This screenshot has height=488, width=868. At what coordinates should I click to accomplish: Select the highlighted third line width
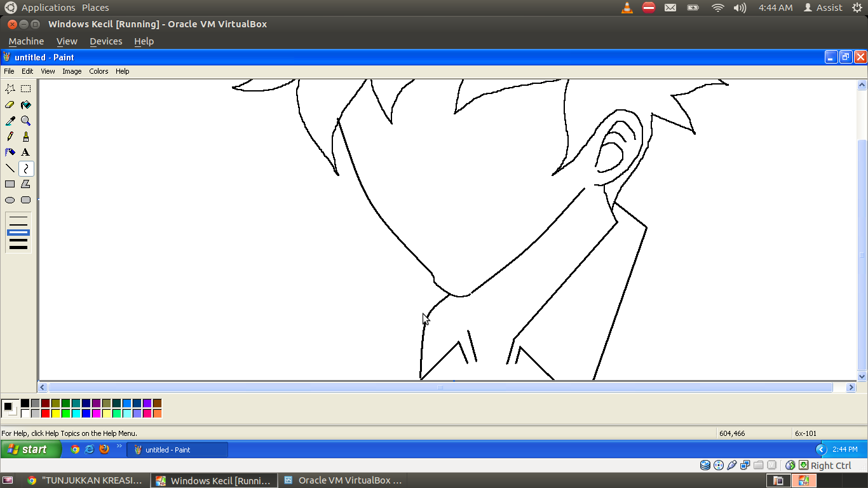[x=18, y=233]
